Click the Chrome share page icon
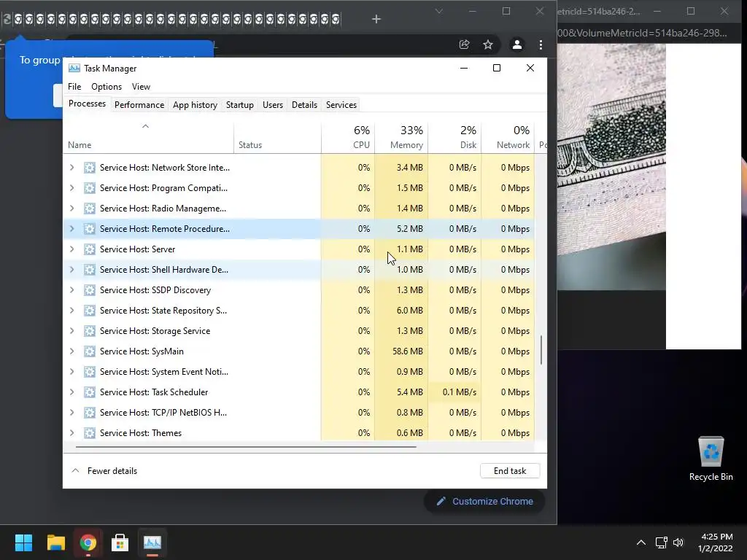 (x=464, y=44)
